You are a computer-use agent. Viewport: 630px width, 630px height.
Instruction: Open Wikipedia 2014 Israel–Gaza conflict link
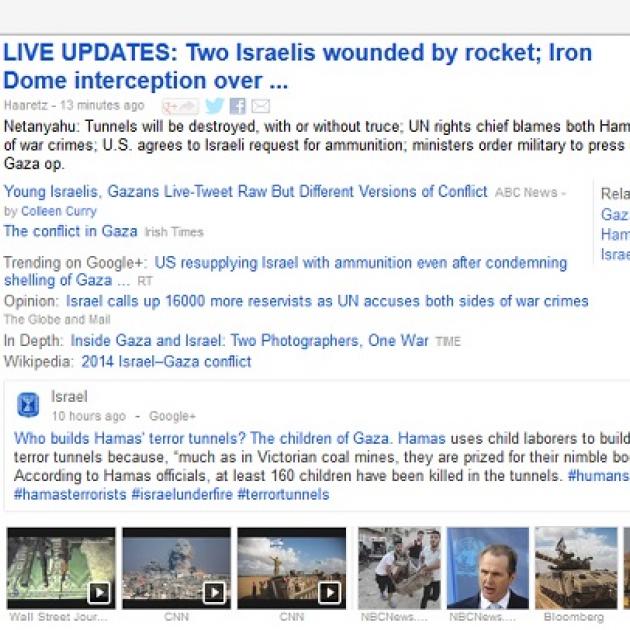166,362
